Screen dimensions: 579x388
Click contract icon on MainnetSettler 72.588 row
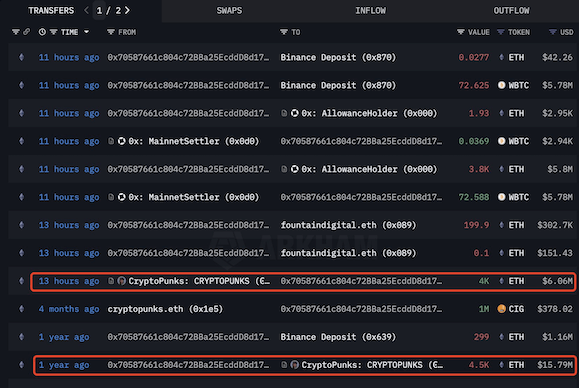click(x=111, y=197)
